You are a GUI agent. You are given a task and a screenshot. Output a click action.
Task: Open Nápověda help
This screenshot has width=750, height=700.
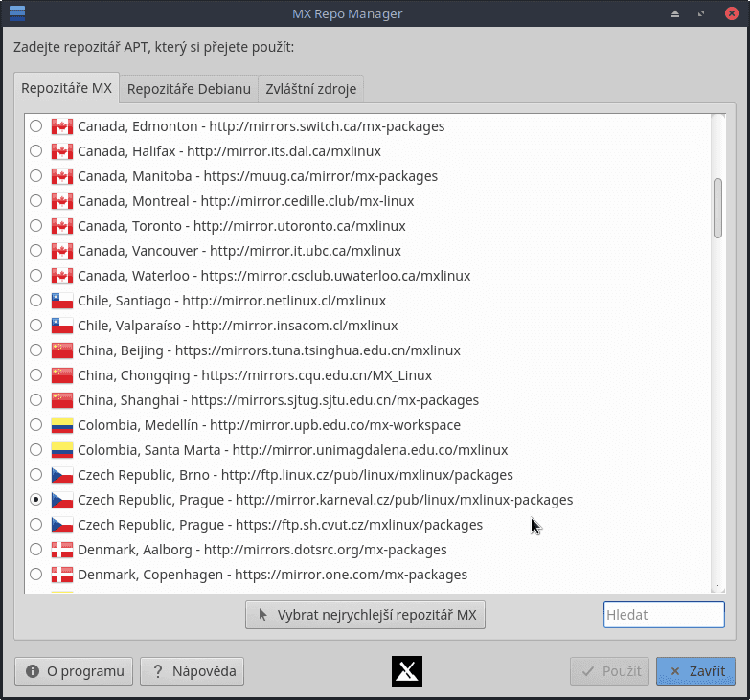[192, 671]
